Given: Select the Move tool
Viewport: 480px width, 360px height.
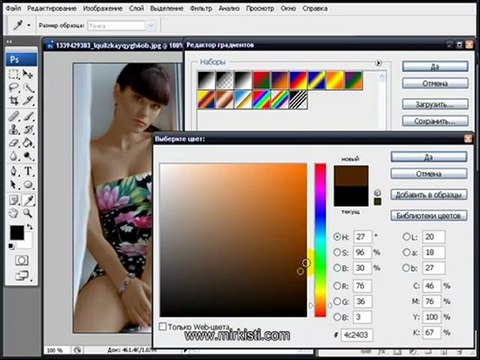Looking at the screenshot, I should pos(28,74).
